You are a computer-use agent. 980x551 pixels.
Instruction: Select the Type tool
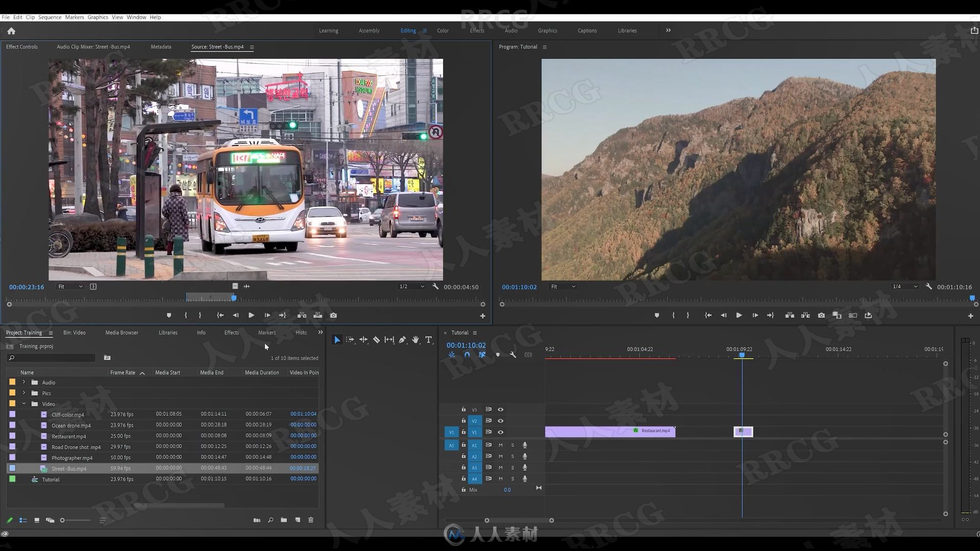[x=429, y=340]
